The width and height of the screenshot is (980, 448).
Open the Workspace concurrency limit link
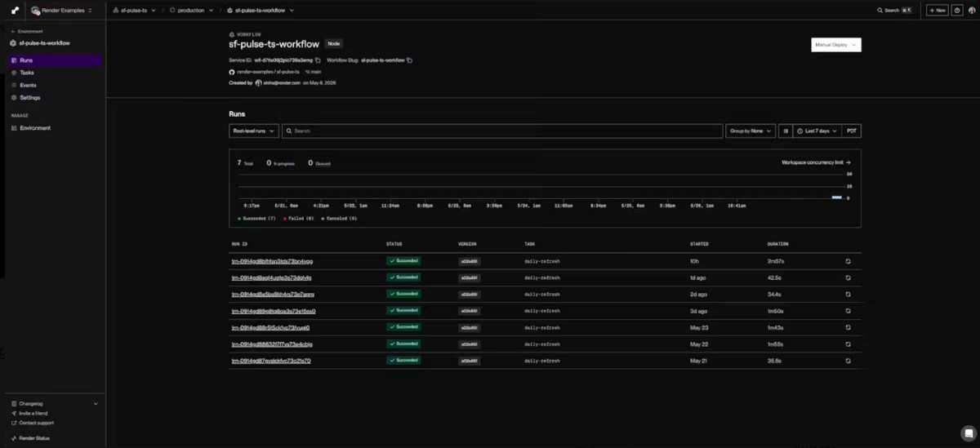(x=817, y=162)
